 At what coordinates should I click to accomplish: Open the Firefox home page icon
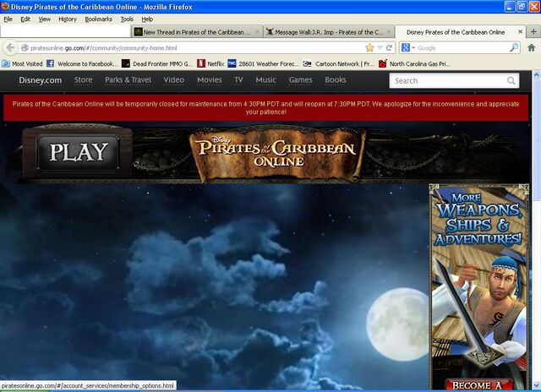[532, 48]
